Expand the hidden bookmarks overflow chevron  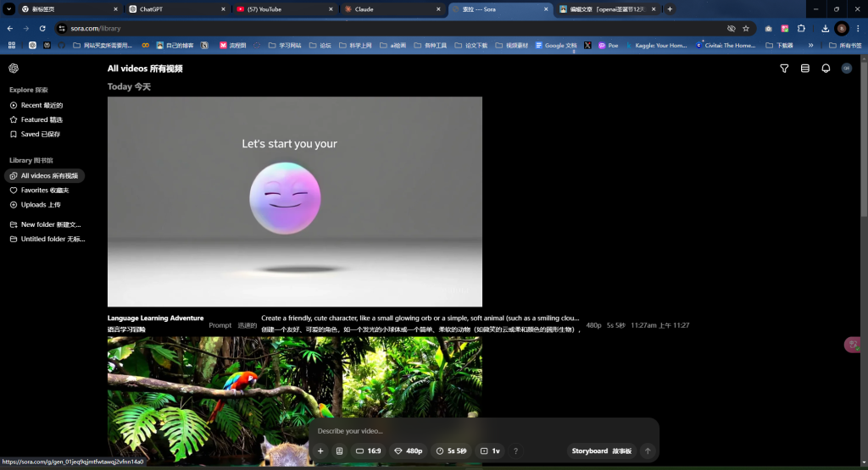click(x=811, y=45)
